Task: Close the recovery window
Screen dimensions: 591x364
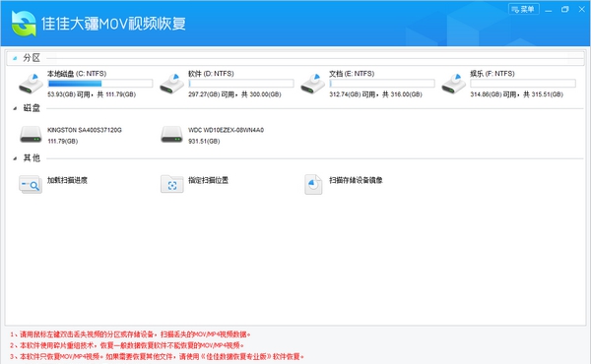Action: coord(581,10)
